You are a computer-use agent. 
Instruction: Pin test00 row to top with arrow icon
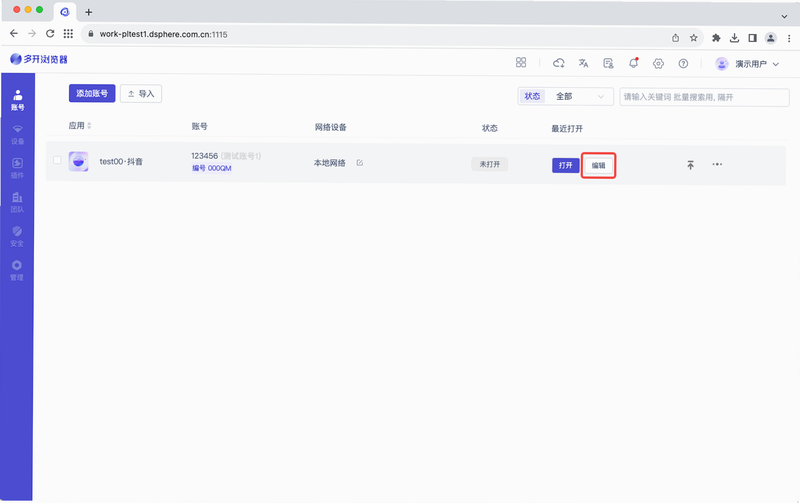[x=690, y=165]
